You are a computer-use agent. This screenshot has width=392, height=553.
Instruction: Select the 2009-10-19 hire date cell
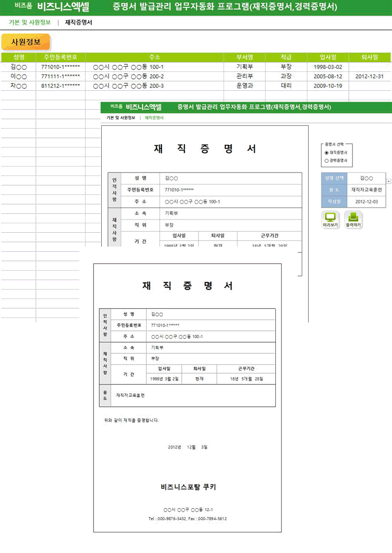(328, 86)
